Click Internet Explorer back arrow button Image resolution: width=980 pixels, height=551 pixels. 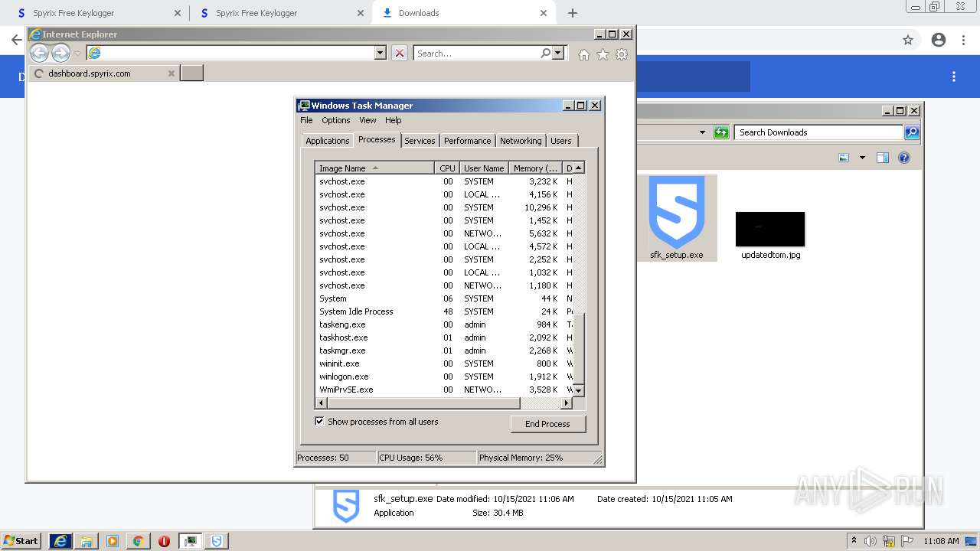(x=39, y=53)
